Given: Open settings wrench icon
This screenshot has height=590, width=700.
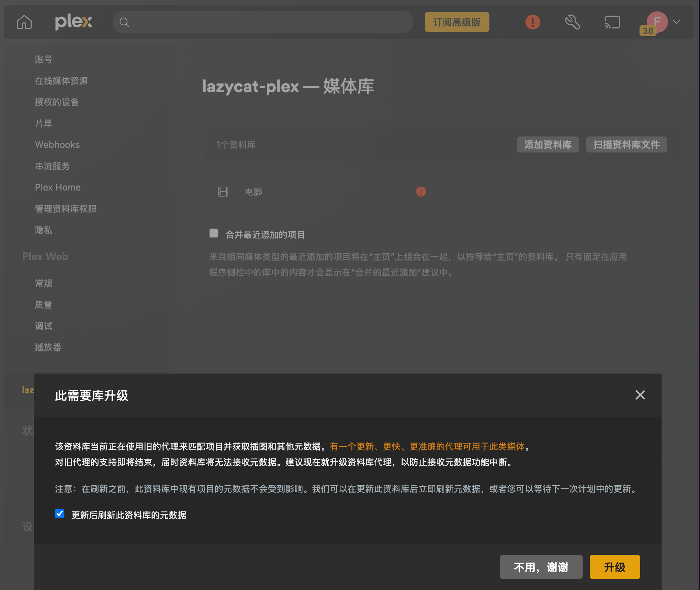Looking at the screenshot, I should click(x=572, y=22).
